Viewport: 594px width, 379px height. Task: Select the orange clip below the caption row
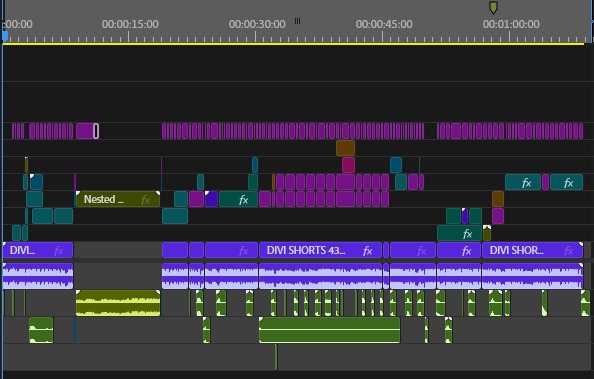click(x=345, y=148)
